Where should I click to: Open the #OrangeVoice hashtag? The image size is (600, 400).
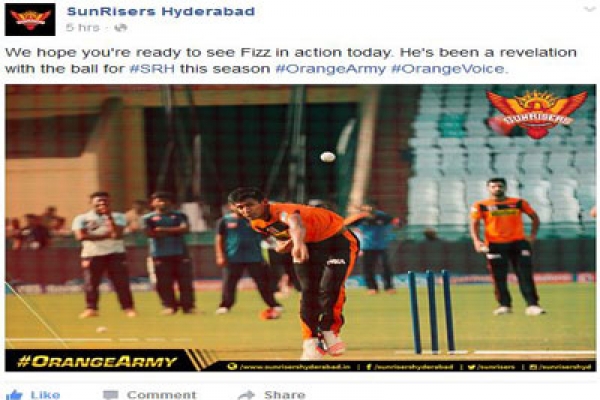click(x=448, y=69)
